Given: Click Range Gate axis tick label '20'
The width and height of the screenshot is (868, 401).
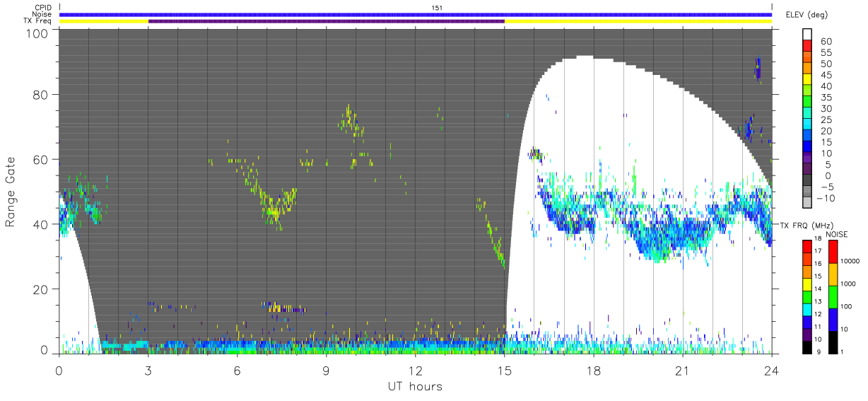Looking at the screenshot, I should pos(41,289).
